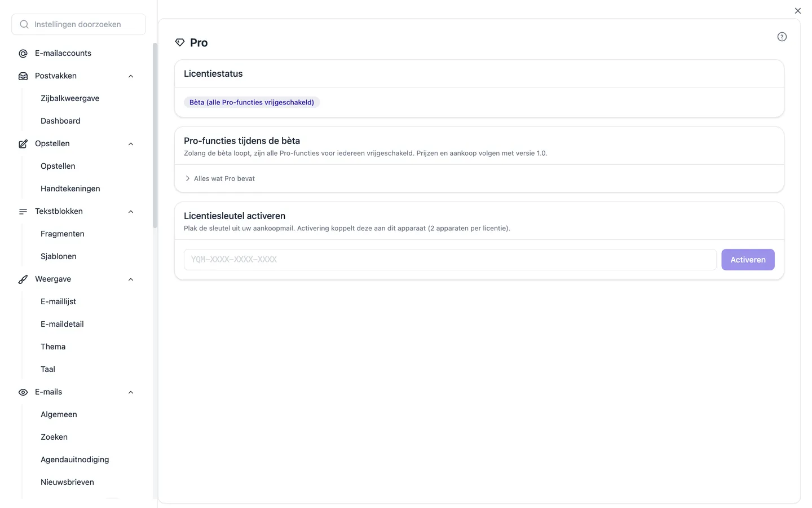Collapse the Postvakken section chevron

point(131,76)
